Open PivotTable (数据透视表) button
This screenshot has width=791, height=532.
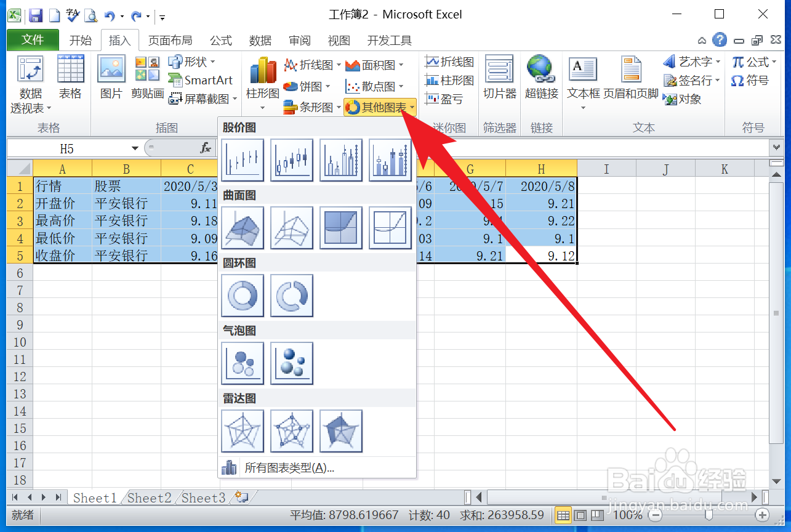[x=30, y=85]
